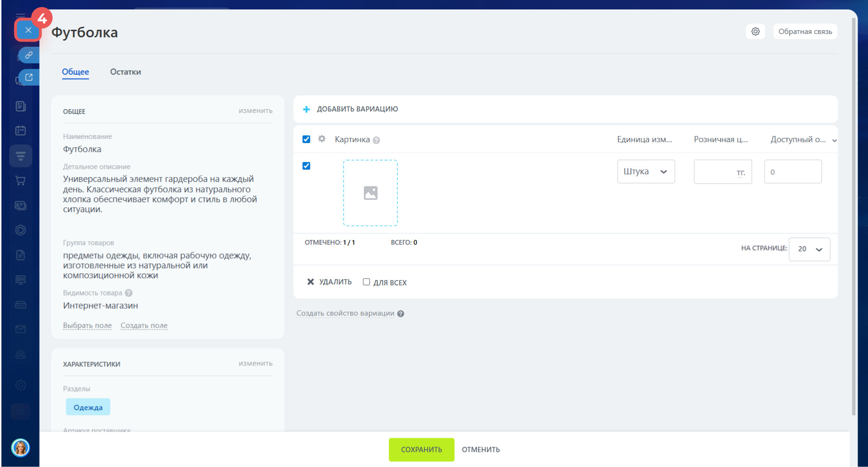
Task: Open the Штука unit dropdown
Action: pyautogui.click(x=645, y=171)
